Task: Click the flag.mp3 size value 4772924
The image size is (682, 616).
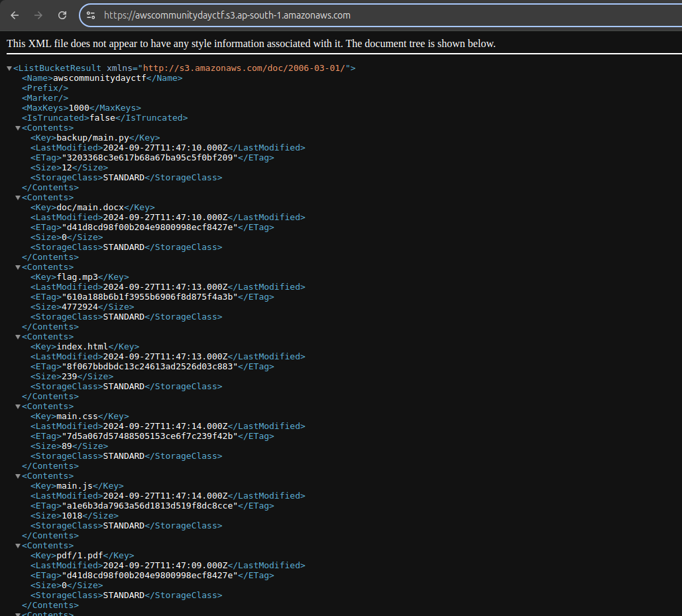Action: (x=80, y=307)
